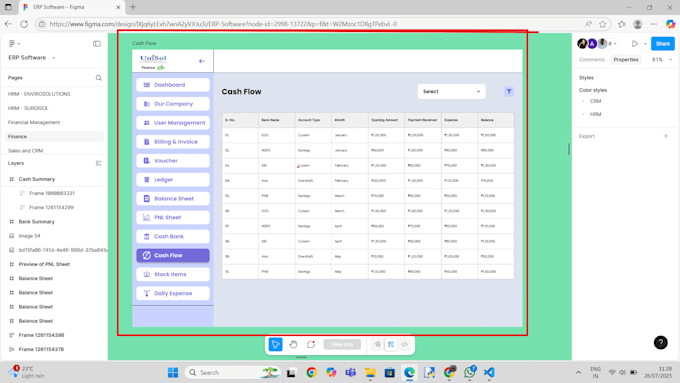Expand collaborators avatar list dropdown

(615, 44)
